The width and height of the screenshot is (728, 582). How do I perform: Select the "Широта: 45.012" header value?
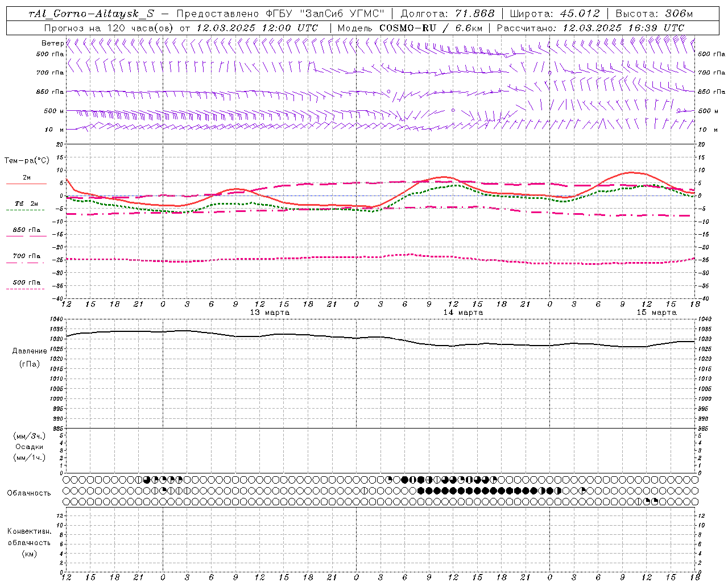555,14
